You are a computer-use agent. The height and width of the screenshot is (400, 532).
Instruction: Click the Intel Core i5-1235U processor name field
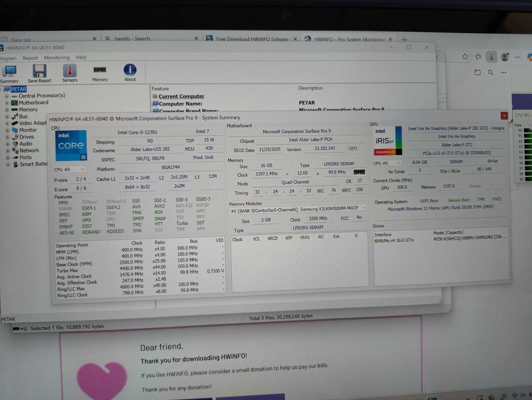coord(138,132)
